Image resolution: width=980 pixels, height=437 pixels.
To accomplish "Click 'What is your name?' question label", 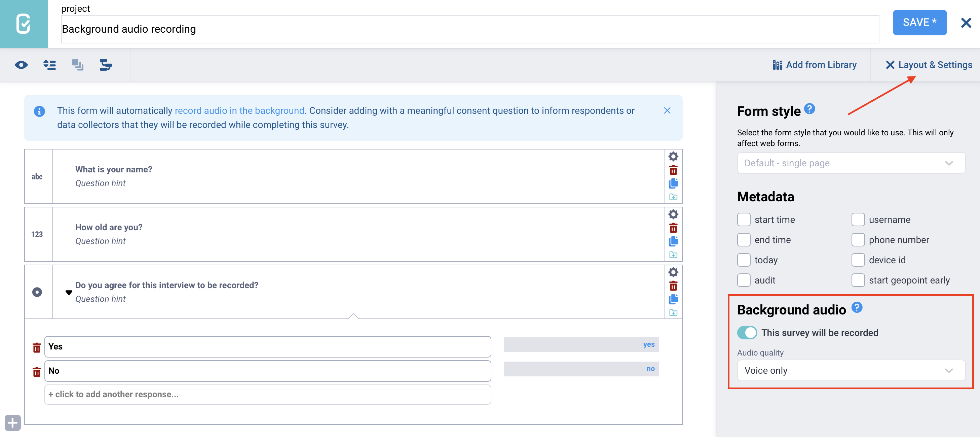I will tap(113, 170).
